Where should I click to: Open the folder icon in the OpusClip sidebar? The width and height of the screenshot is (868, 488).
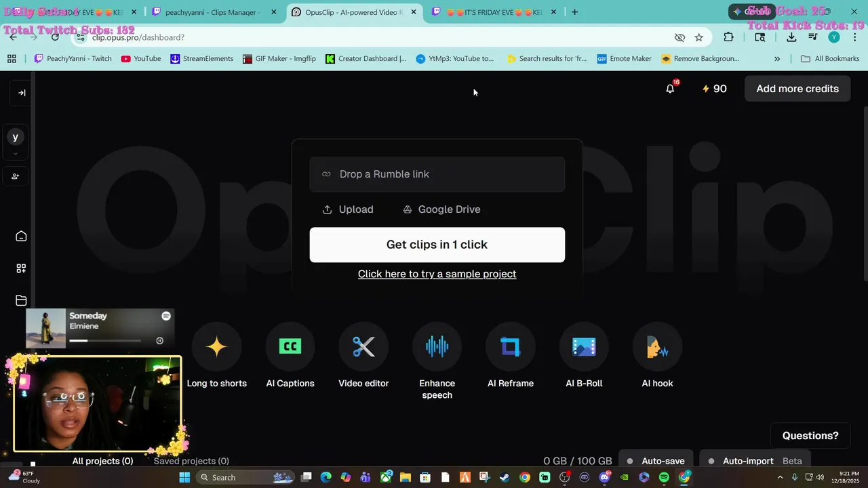click(x=21, y=301)
